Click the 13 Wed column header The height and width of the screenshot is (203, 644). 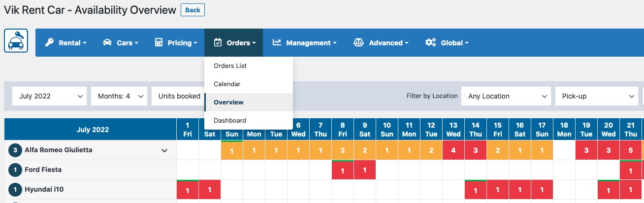(x=453, y=130)
